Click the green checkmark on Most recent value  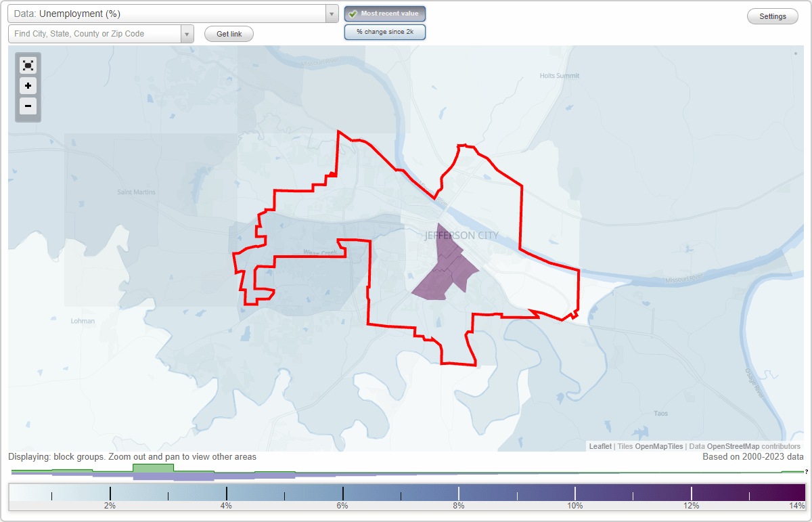tap(352, 13)
